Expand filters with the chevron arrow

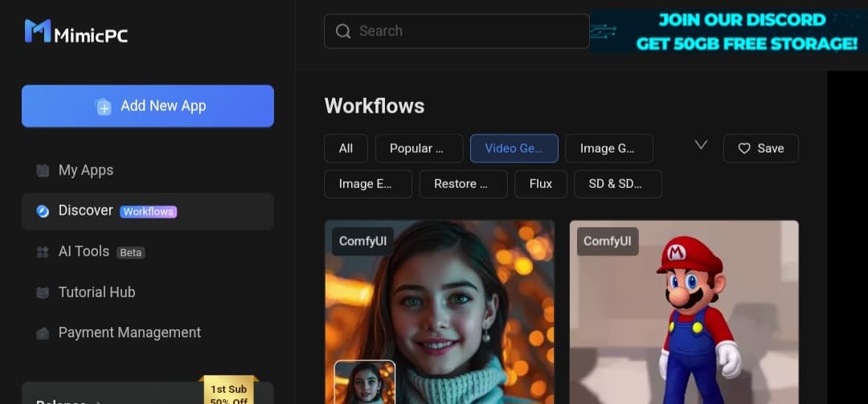(x=702, y=145)
